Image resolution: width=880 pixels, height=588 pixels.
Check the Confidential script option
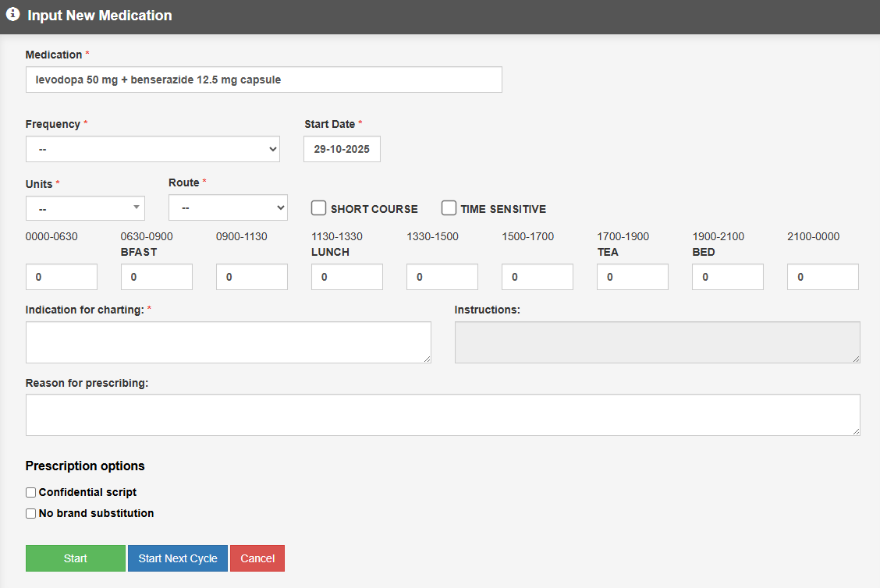tap(31, 493)
